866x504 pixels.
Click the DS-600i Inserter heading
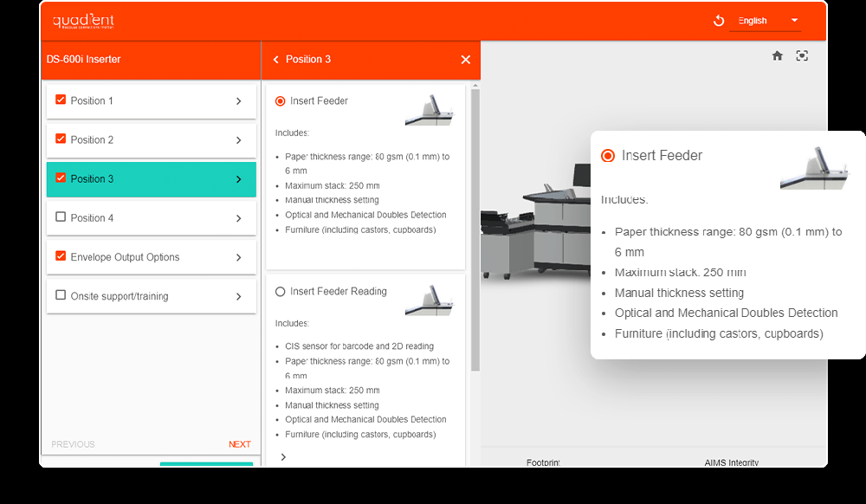tap(83, 59)
